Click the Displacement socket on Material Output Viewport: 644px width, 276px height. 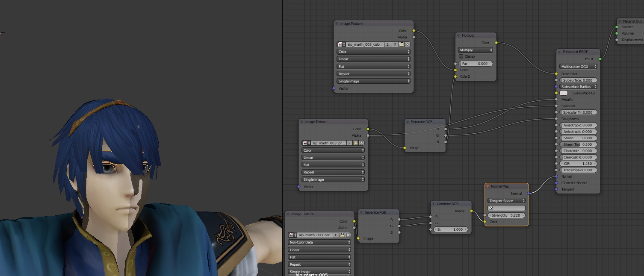[x=617, y=40]
